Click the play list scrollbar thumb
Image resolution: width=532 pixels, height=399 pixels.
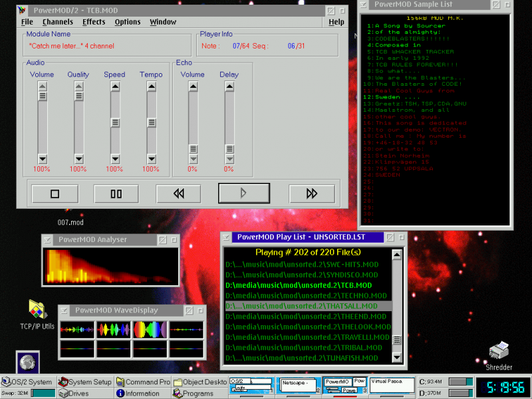pyautogui.click(x=397, y=340)
